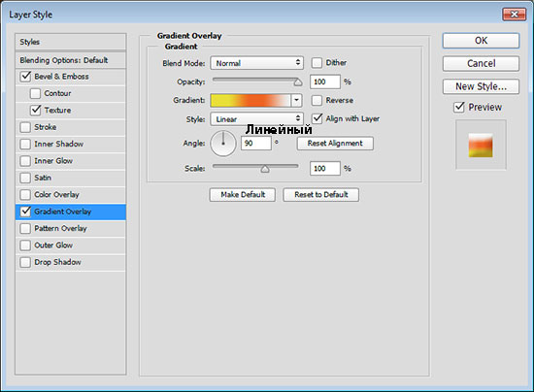Select the Bevel & Emboss row label
Image resolution: width=534 pixels, height=392 pixels.
click(x=61, y=77)
